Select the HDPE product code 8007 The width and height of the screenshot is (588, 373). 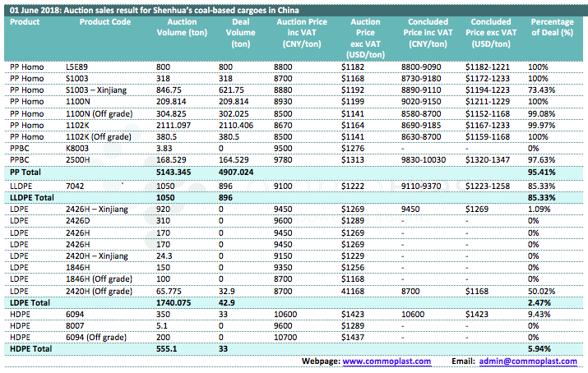(75, 326)
